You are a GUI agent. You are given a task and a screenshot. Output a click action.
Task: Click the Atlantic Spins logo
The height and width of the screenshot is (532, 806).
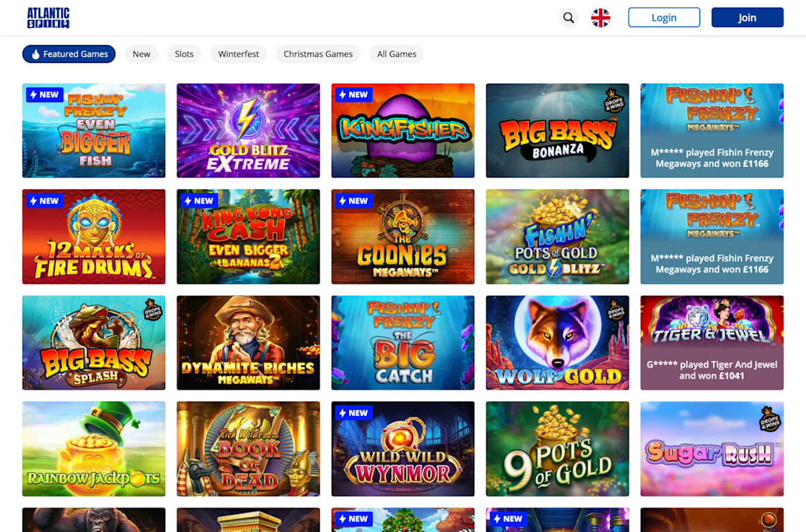pos(49,17)
